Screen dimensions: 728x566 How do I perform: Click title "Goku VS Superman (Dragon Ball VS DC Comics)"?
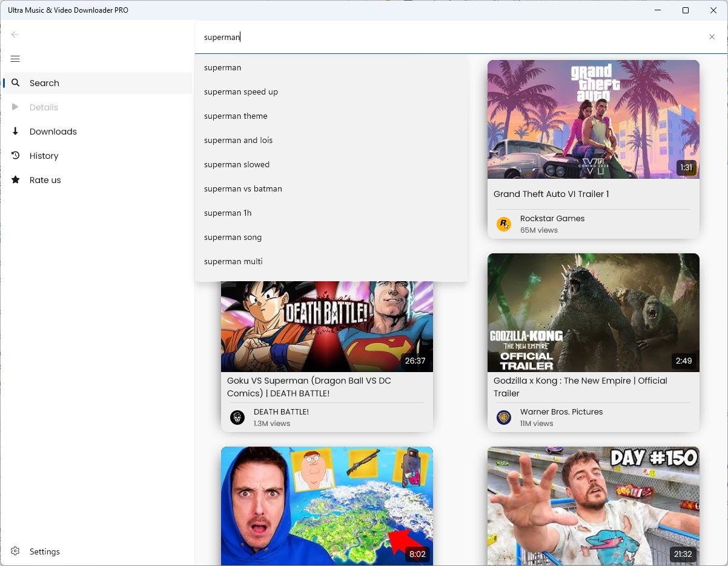coord(309,387)
